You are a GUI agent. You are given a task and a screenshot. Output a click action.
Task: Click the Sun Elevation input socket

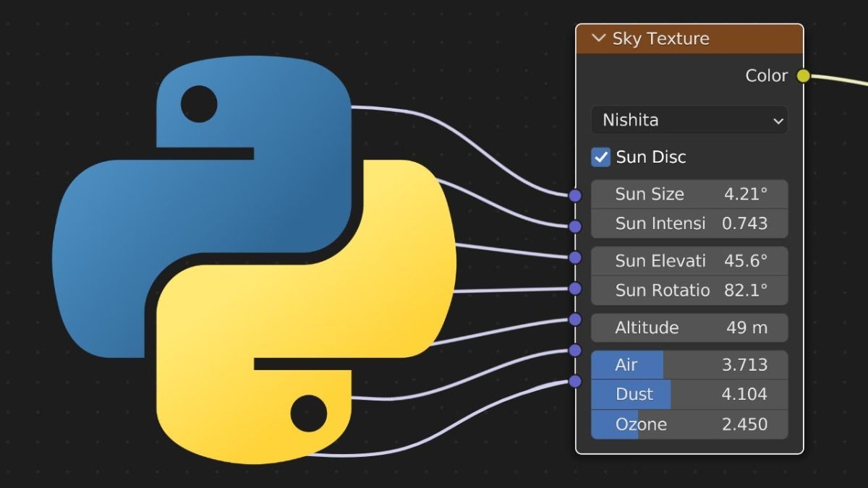click(x=575, y=257)
